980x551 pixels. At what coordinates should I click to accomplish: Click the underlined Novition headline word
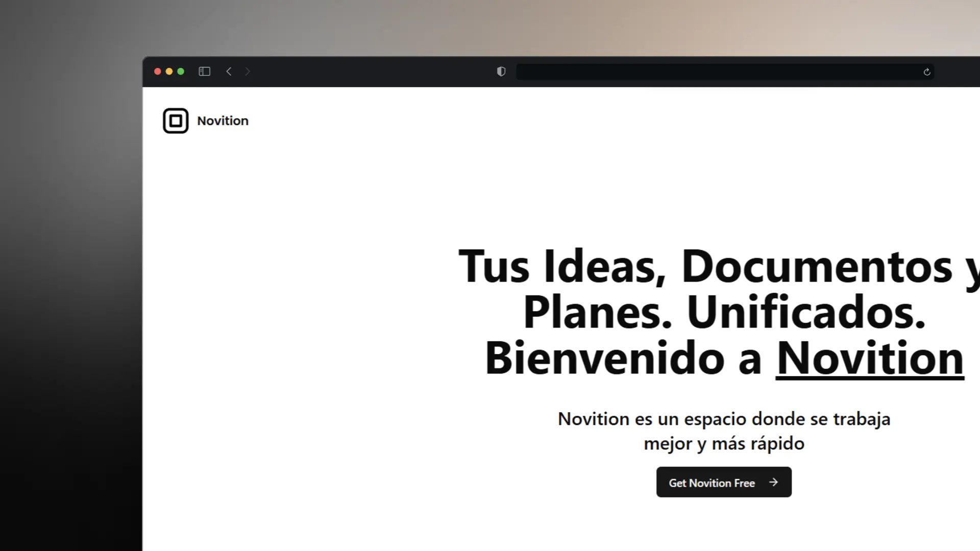869,359
